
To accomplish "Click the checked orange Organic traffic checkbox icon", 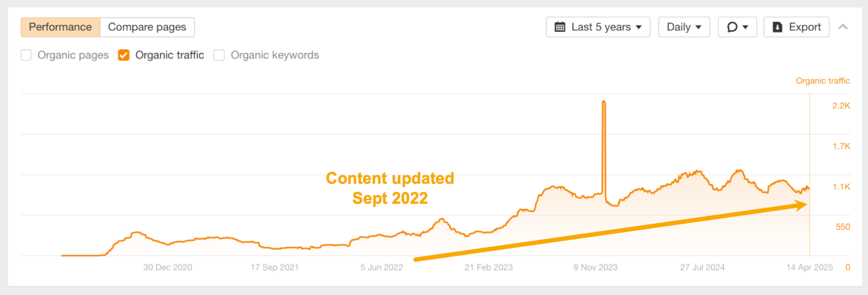I will 123,55.
